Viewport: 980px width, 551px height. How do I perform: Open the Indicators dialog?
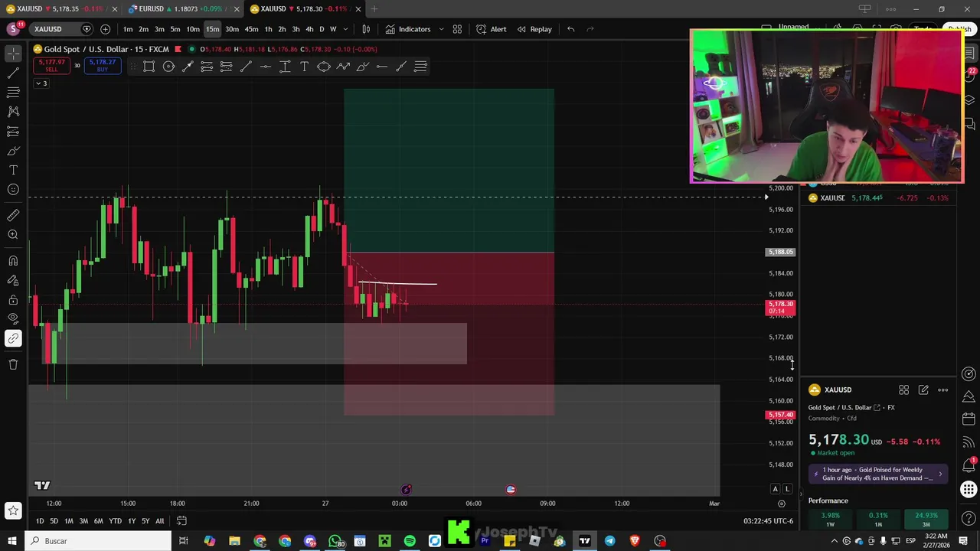(408, 29)
